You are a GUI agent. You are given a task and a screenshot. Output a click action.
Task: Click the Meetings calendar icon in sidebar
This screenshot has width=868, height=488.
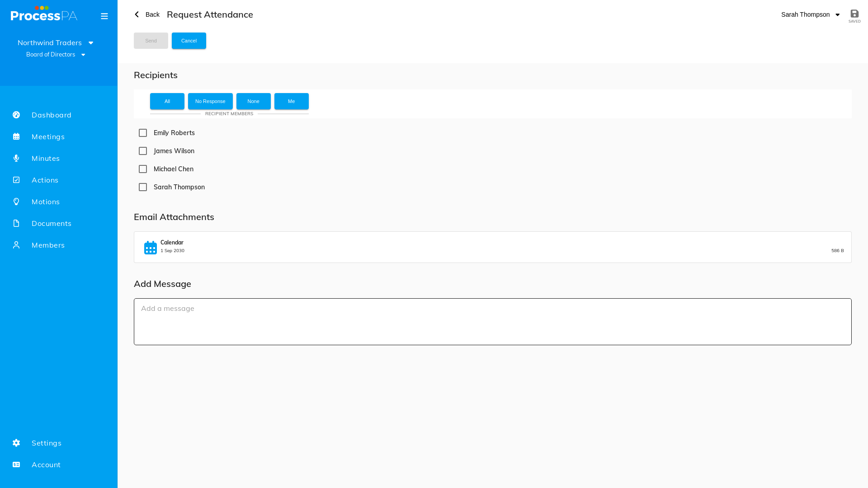(16, 136)
